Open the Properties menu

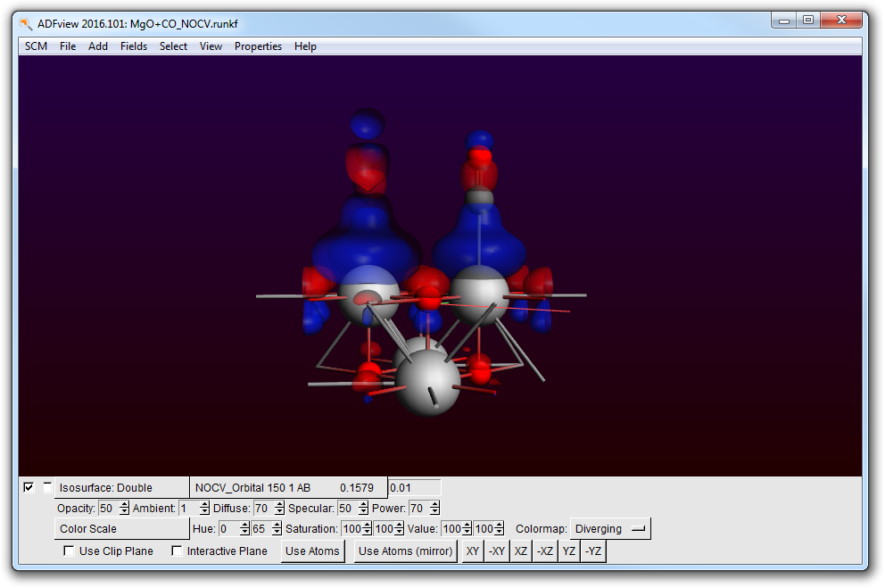[x=258, y=46]
